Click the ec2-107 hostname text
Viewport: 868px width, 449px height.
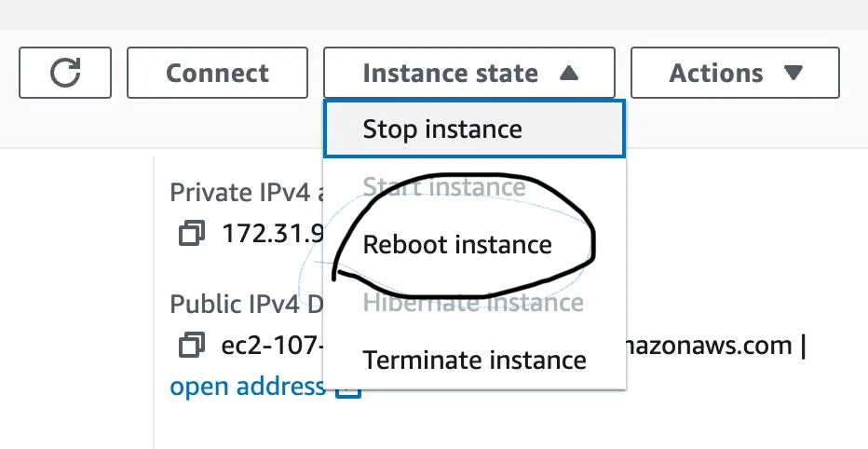pos(272,346)
